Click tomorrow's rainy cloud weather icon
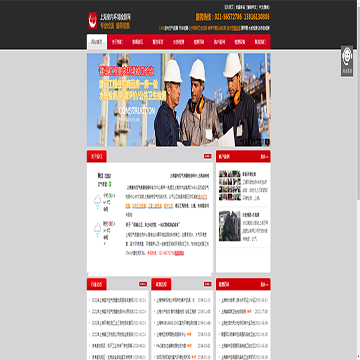Viewport: 360px width, 360px height. (97, 230)
